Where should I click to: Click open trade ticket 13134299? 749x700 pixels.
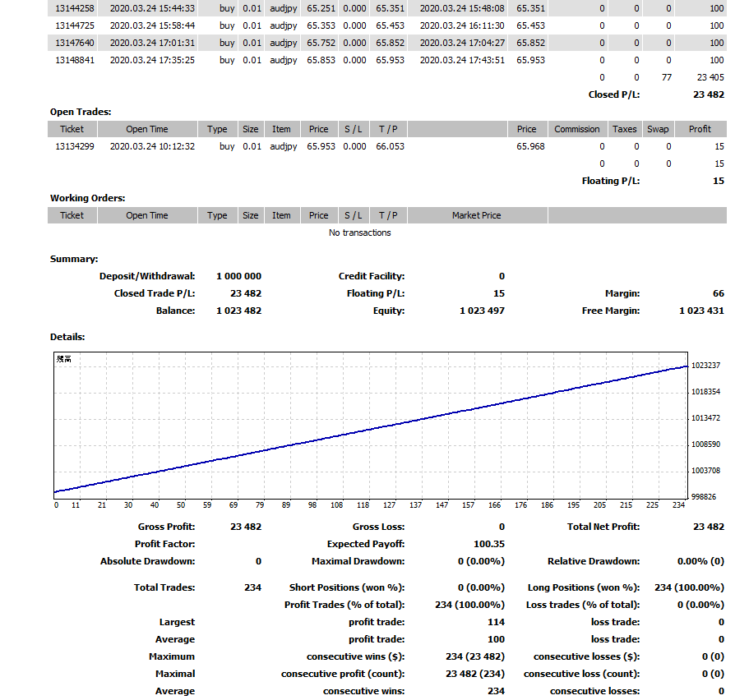[x=74, y=146]
